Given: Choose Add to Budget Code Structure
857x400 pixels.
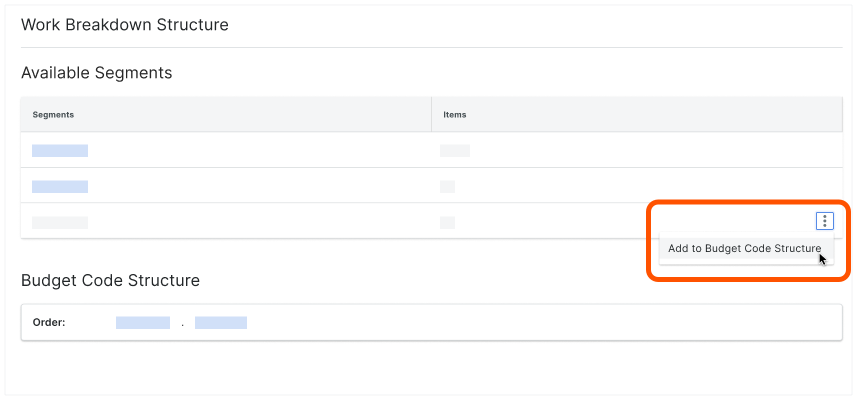Looking at the screenshot, I should pyautogui.click(x=744, y=248).
